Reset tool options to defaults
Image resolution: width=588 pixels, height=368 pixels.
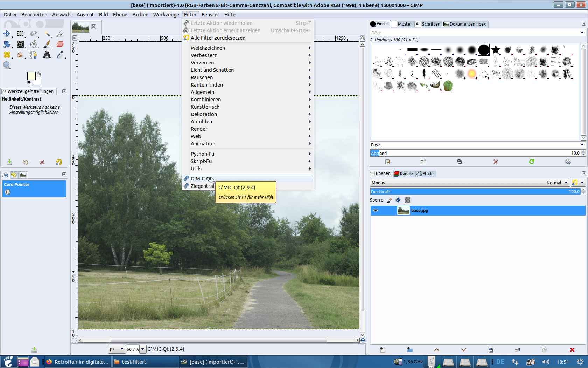59,162
